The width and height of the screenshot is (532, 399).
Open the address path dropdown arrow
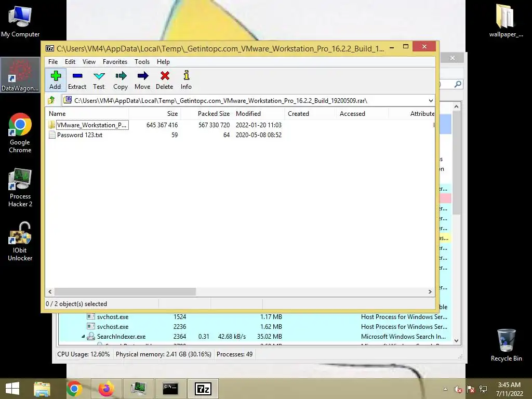coord(431,100)
